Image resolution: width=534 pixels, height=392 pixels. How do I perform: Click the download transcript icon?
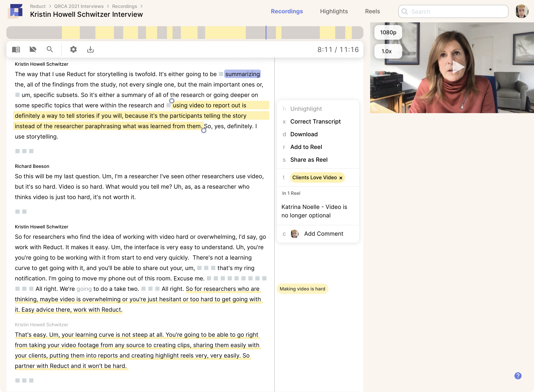(90, 49)
